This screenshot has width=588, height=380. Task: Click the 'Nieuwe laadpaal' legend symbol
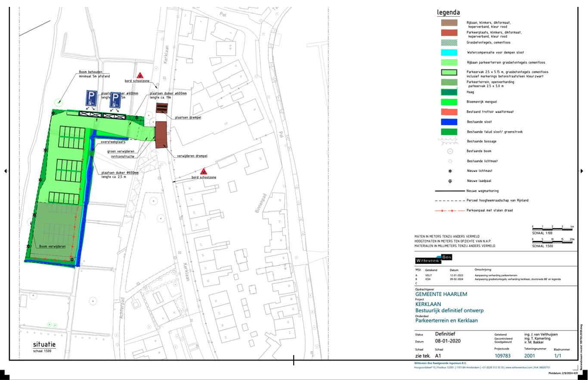(450, 181)
